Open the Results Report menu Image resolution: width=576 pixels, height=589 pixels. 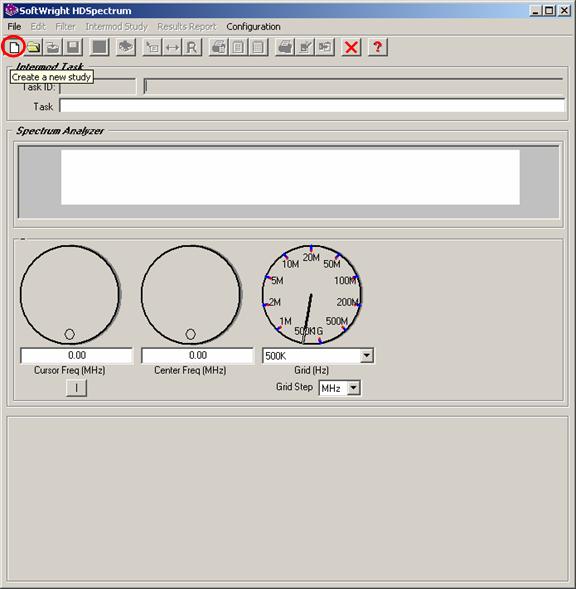click(x=187, y=27)
